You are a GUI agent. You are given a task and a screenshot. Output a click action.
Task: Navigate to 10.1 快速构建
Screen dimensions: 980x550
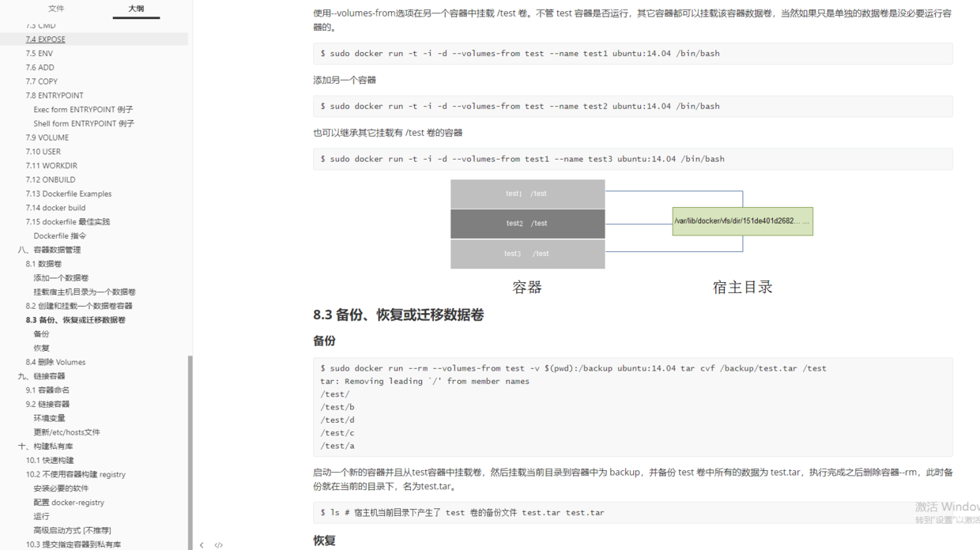(50, 461)
